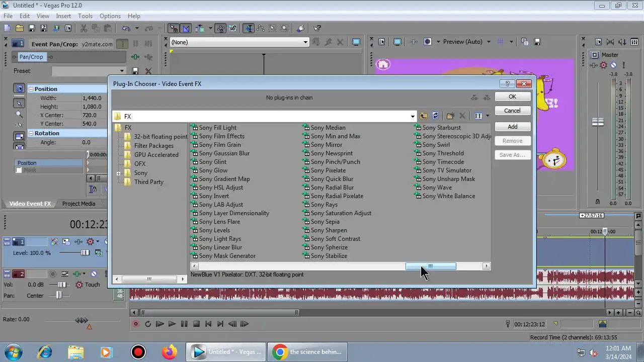Screen dimensions: 644x362
Task: Open the Options menu
Action: 110,16
